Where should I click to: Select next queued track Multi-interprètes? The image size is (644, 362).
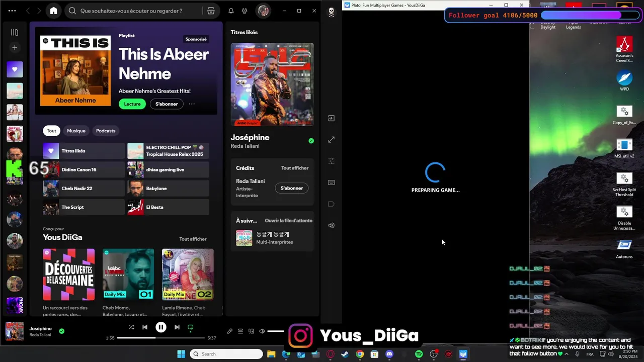click(x=272, y=238)
